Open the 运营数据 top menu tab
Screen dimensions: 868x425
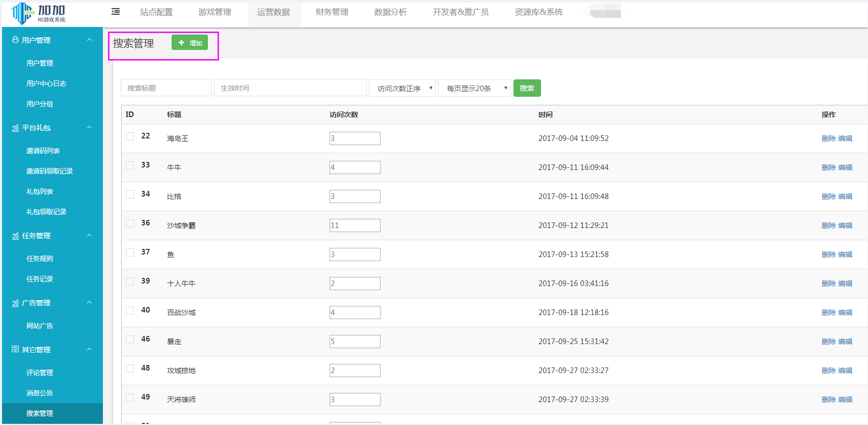coord(274,12)
